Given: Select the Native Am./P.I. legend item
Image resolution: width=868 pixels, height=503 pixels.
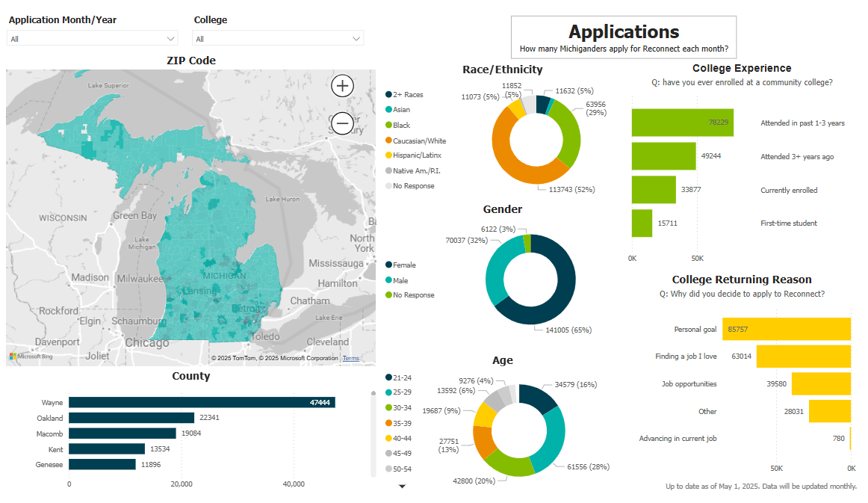Looking at the screenshot, I should [x=413, y=170].
